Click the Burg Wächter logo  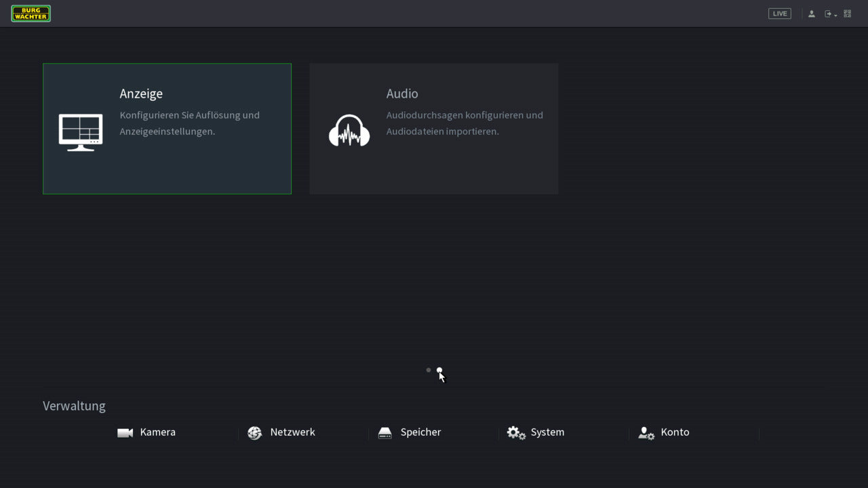click(31, 14)
